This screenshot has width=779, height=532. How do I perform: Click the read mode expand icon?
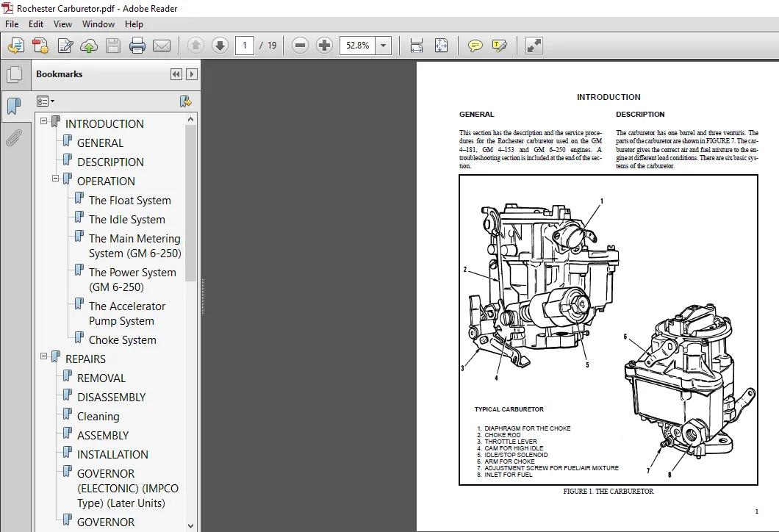click(x=534, y=46)
